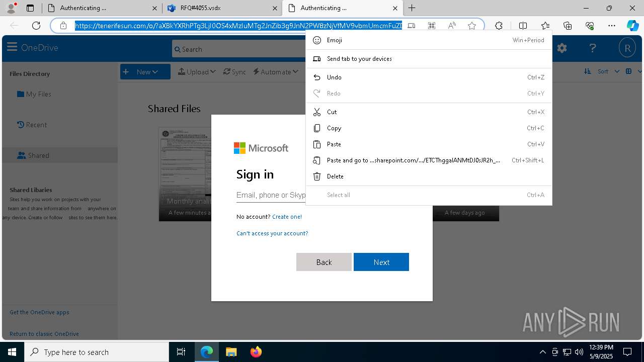Choose Undo in context menu
The image size is (644, 362).
[429, 77]
